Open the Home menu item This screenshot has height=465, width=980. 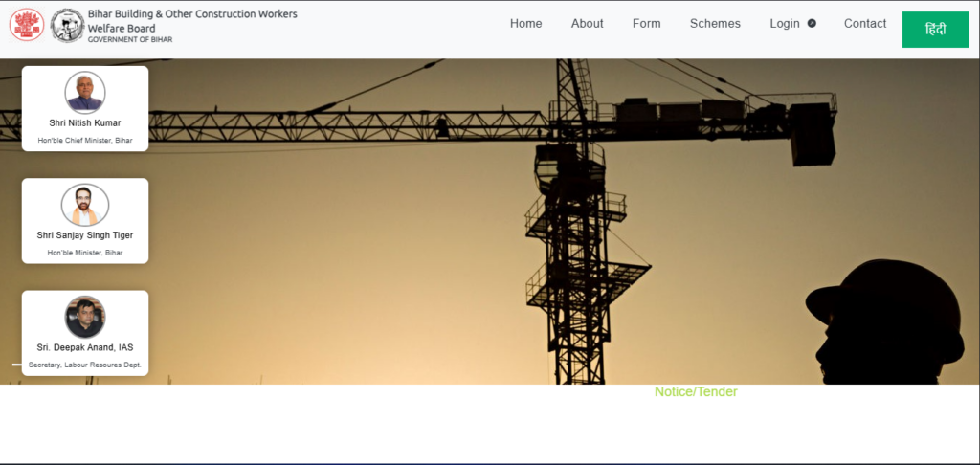point(525,24)
